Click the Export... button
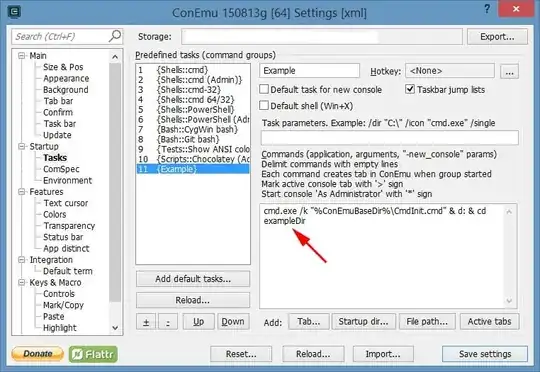This screenshot has height=372, width=540. pos(497,37)
